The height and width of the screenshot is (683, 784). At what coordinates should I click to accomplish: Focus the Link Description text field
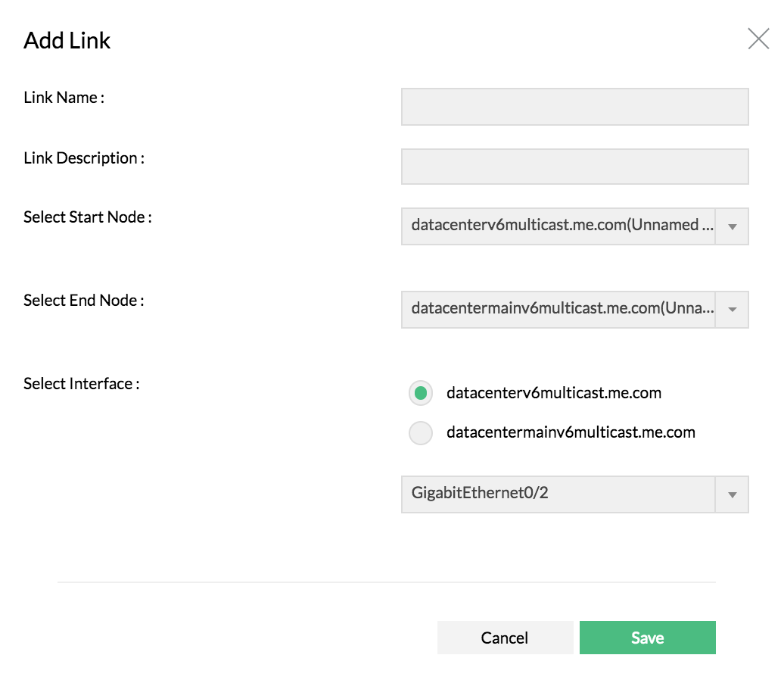click(x=574, y=167)
